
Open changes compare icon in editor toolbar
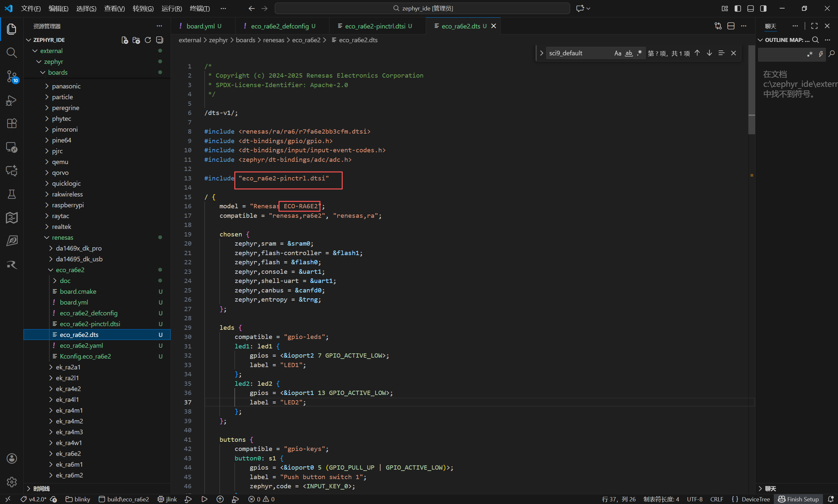coord(718,26)
